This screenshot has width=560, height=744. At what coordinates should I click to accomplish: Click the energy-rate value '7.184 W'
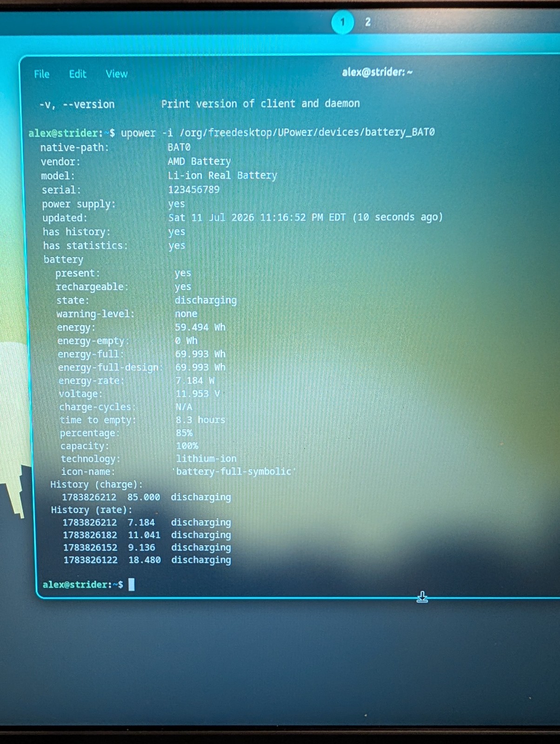[195, 380]
